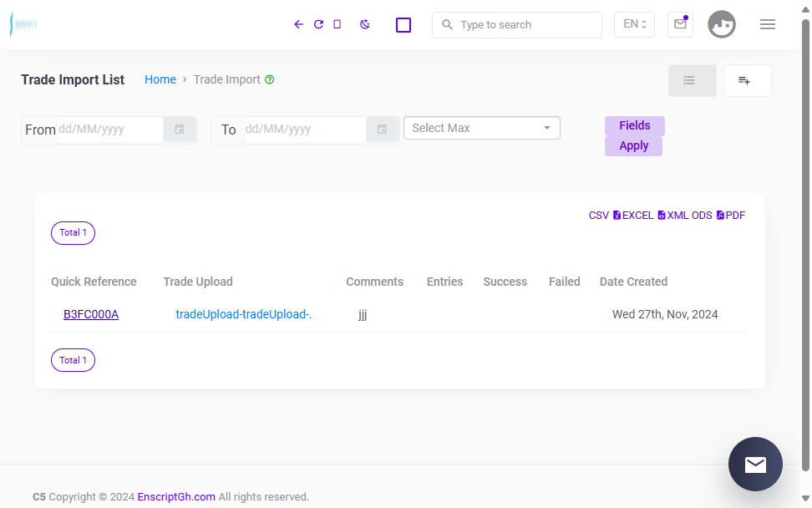This screenshot has width=812, height=508.
Task: Click the green help icon beside Trade Import
Action: tap(269, 79)
